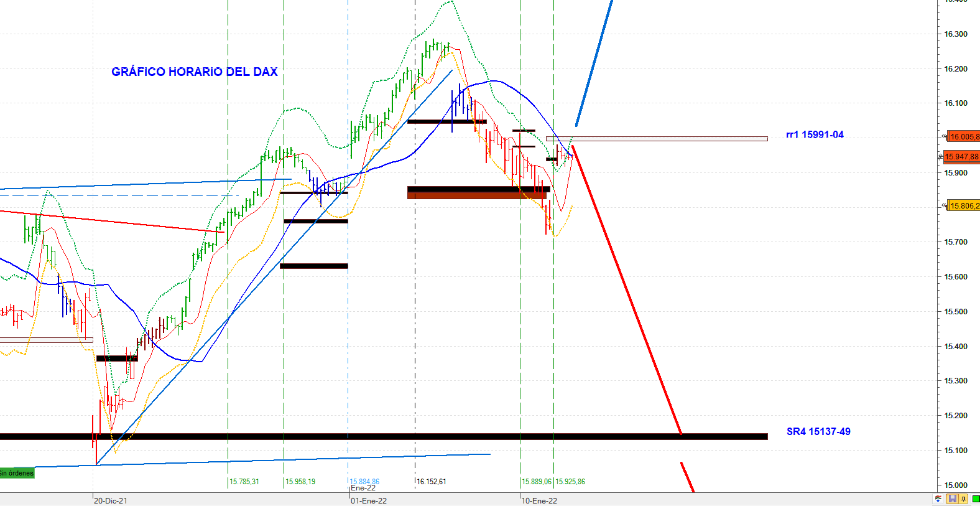
Task: Click the 16.100 price axis label
Action: 956,103
